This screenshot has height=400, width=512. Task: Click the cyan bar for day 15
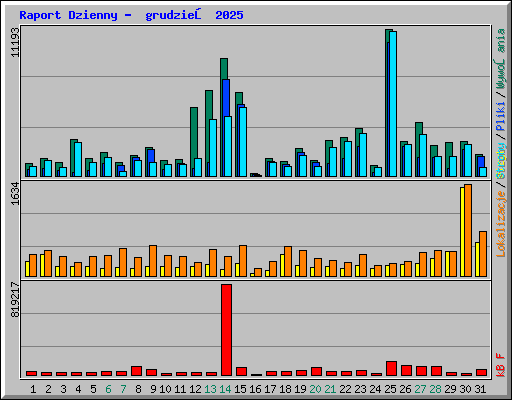[x=243, y=142]
